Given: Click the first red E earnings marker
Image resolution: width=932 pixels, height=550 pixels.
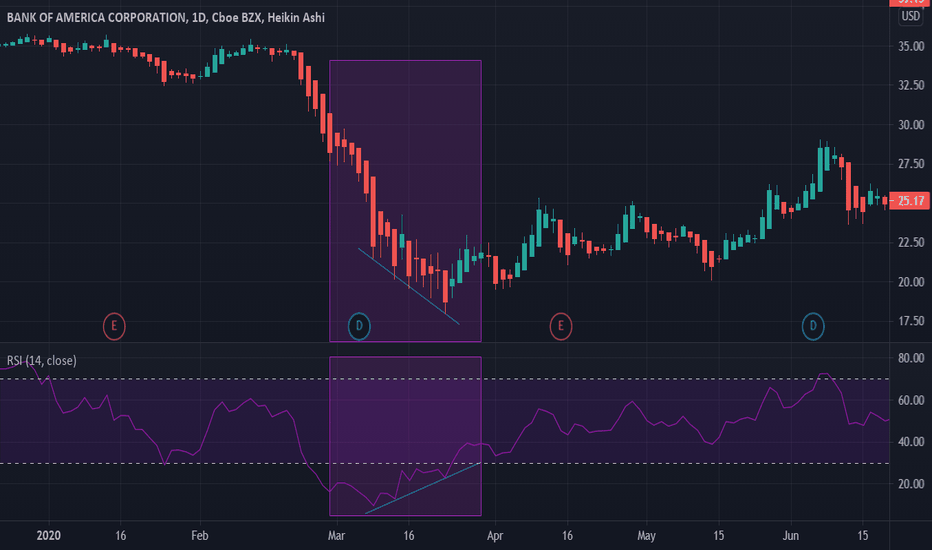Looking at the screenshot, I should [x=114, y=326].
